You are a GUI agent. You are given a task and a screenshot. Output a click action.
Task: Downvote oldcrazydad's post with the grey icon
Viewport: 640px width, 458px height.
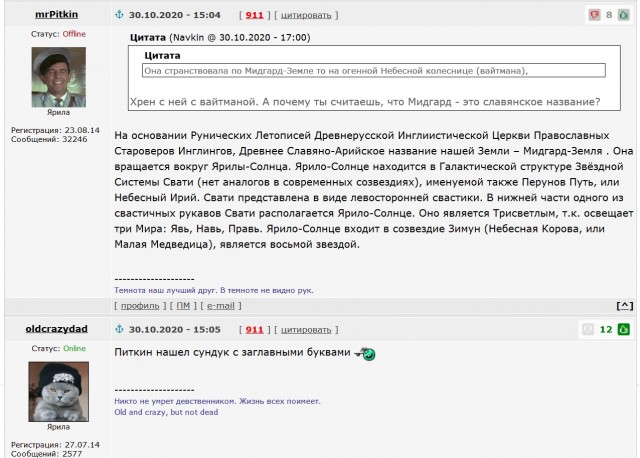tap(588, 329)
